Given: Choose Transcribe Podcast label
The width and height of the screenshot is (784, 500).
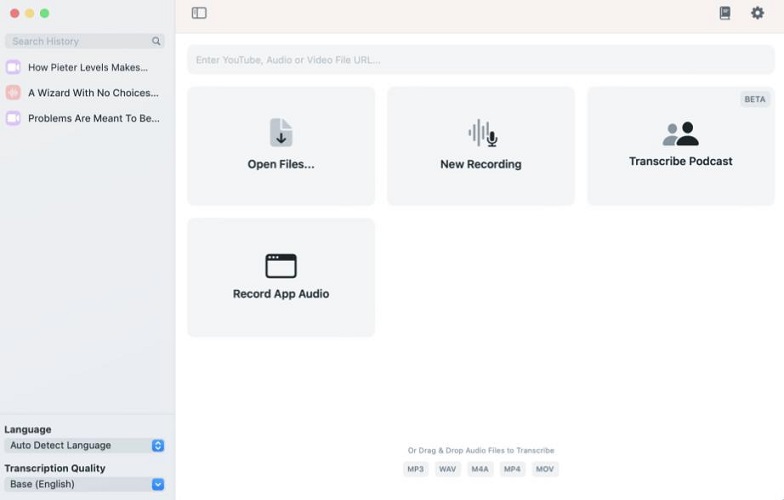Looking at the screenshot, I should [x=680, y=161].
